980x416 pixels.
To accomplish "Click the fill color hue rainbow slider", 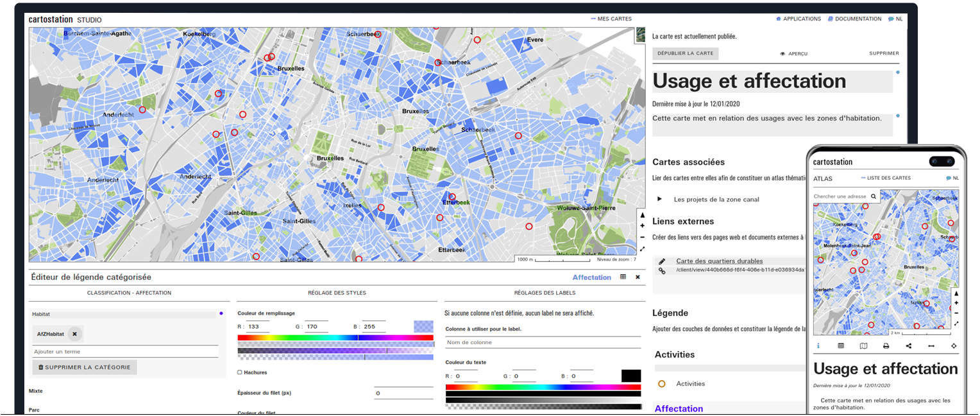I will pyautogui.click(x=335, y=338).
